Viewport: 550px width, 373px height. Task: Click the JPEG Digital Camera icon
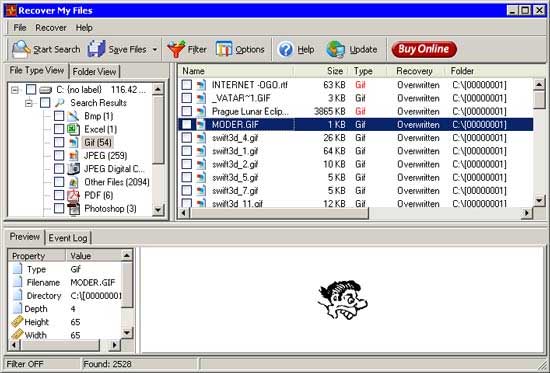[73, 169]
